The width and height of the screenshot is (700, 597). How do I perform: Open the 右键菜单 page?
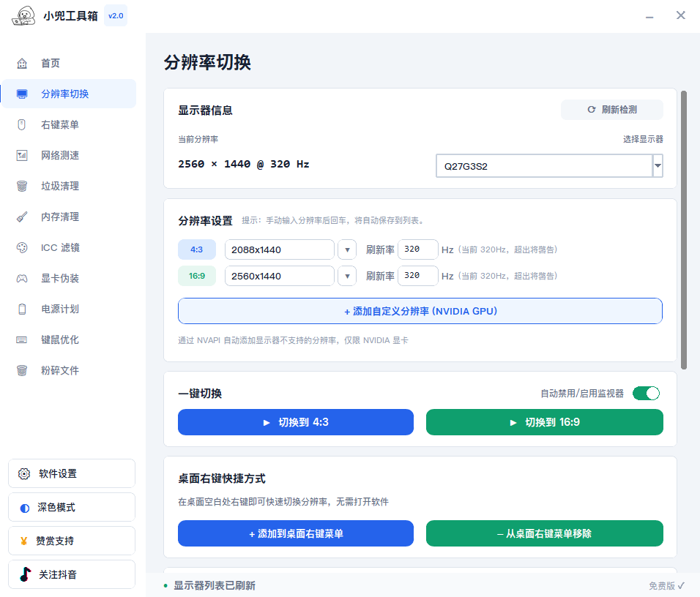(70, 124)
